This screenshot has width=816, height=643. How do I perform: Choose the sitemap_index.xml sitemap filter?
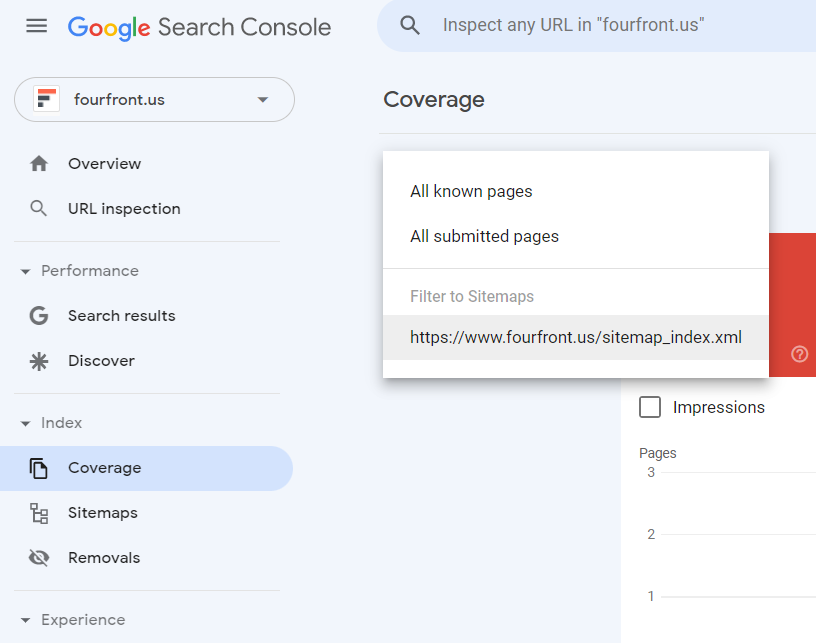[x=576, y=337]
